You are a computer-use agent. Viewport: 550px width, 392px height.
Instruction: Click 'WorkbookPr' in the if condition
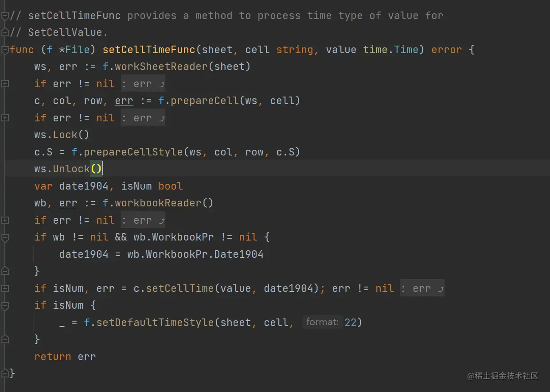183,237
